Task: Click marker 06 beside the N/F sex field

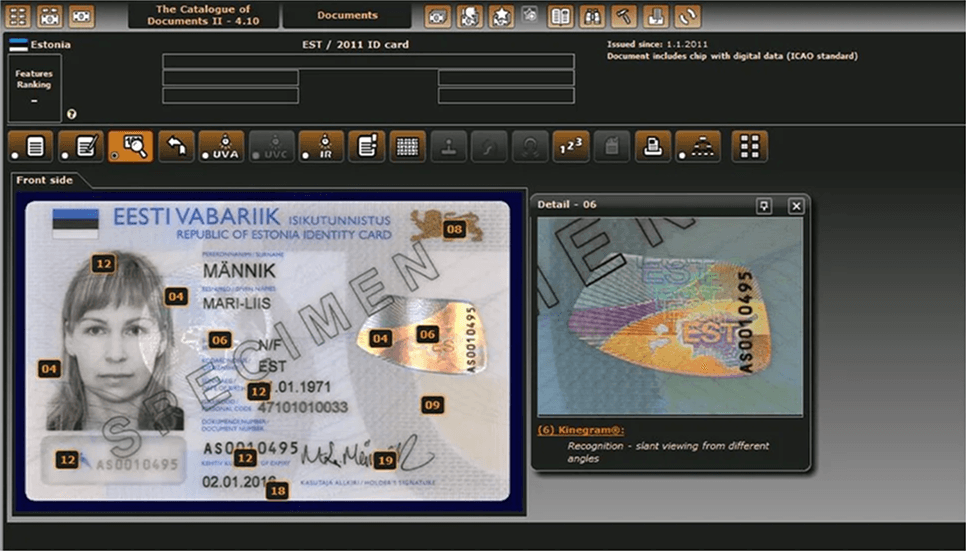Action: (x=220, y=340)
